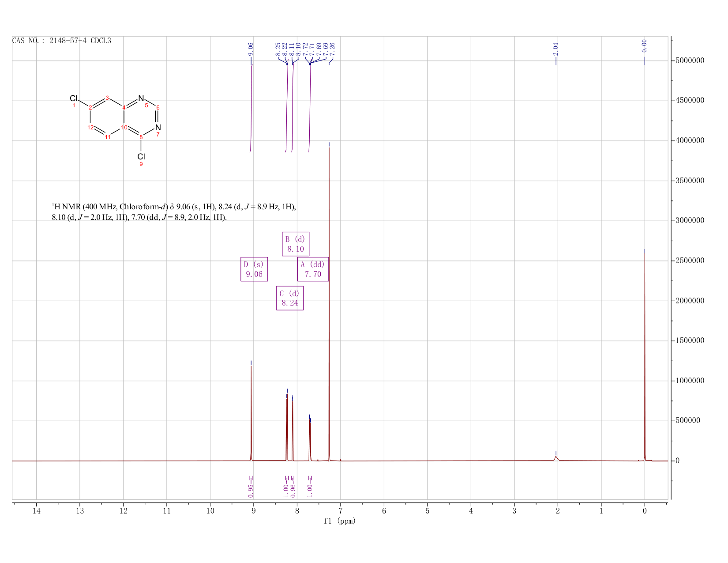
Task: Click multiplet box D (s) 9.06
Action: tap(254, 269)
